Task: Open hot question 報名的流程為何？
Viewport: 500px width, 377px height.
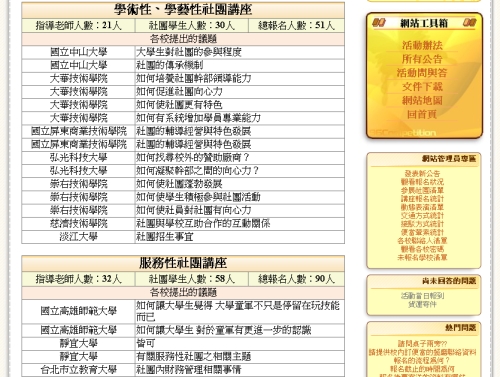Action: click(422, 360)
